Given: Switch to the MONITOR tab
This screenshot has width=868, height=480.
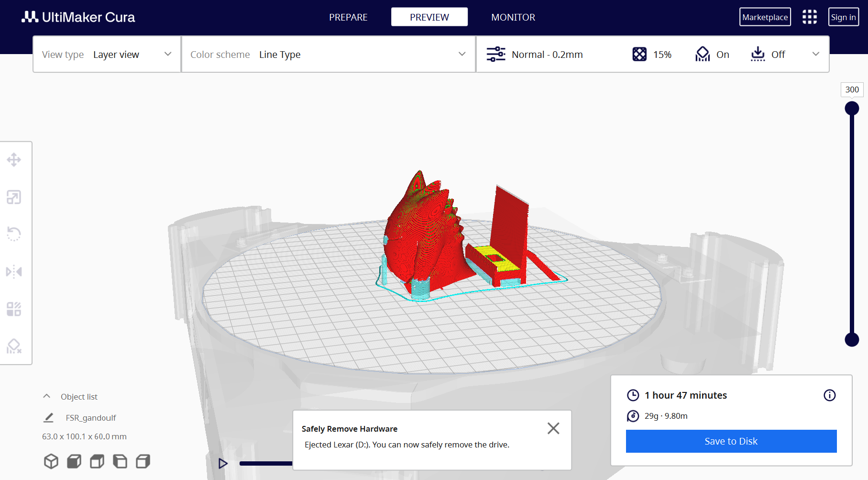Looking at the screenshot, I should point(513,17).
